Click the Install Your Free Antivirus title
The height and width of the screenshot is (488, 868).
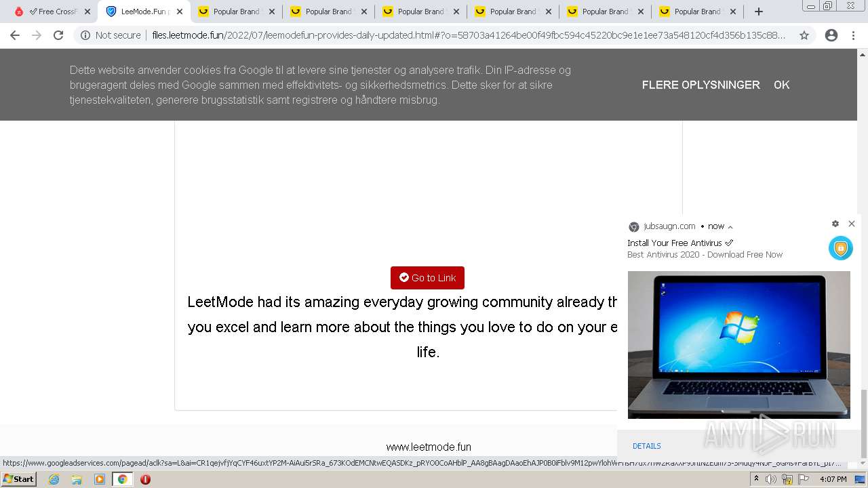pyautogui.click(x=680, y=243)
